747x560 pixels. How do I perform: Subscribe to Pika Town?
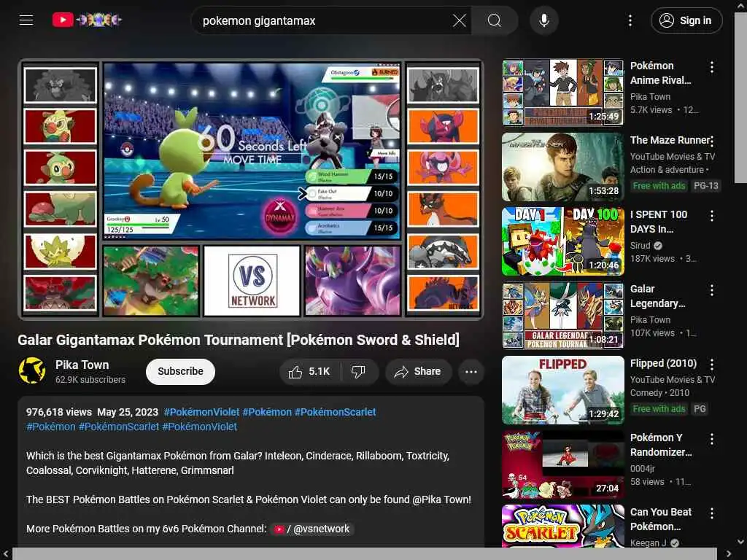[180, 371]
